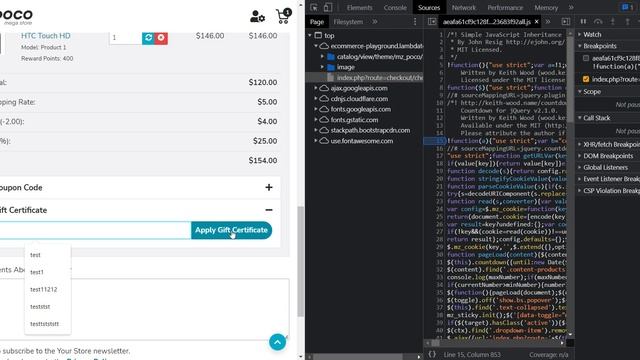Click the step out debugger button
Viewport: 640px width, 360px height.
coord(627,21)
